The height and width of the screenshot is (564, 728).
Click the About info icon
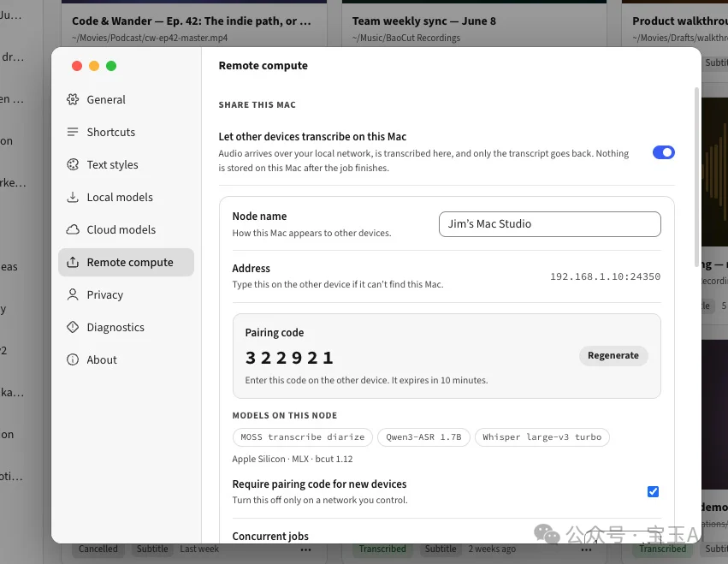(73, 359)
